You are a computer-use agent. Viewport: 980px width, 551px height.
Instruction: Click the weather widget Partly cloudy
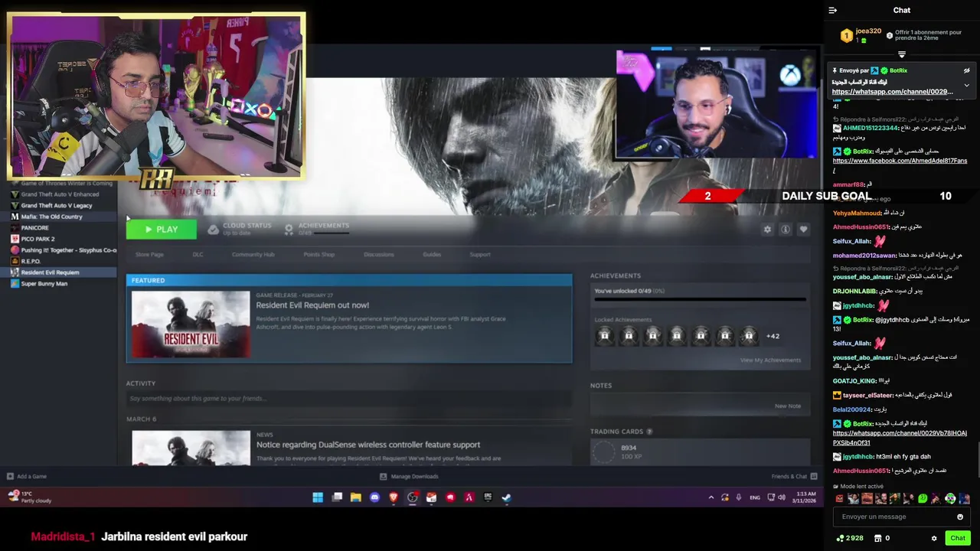pyautogui.click(x=30, y=497)
